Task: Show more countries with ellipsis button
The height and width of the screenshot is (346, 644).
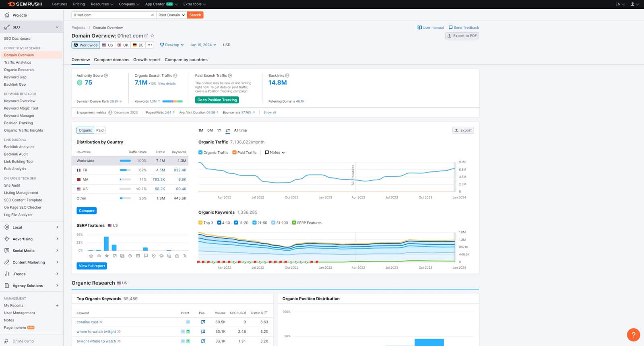Action: [150, 45]
